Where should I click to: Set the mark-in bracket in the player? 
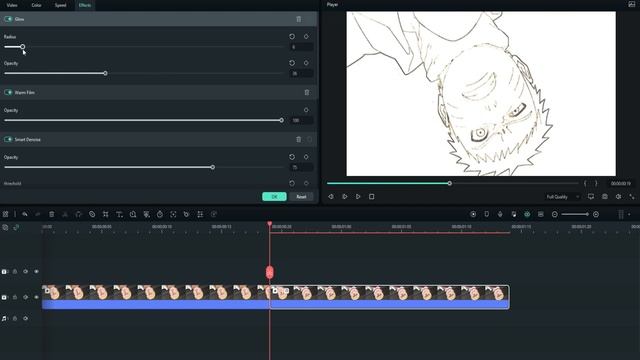(585, 184)
